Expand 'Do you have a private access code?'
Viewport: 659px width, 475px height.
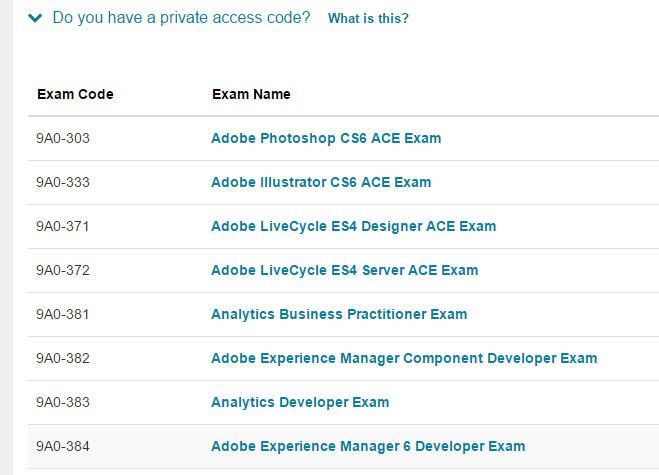[181, 18]
